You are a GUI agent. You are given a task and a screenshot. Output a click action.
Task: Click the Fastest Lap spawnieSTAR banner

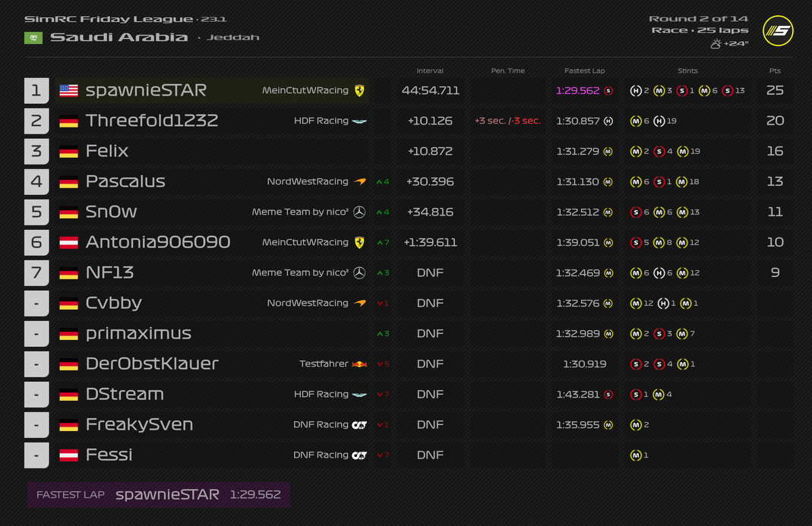click(x=159, y=494)
